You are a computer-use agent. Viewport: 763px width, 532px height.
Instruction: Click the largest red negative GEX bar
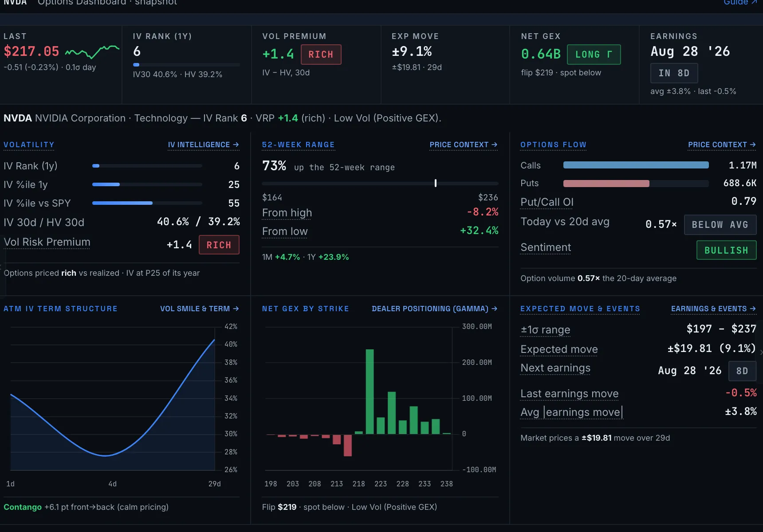(348, 445)
